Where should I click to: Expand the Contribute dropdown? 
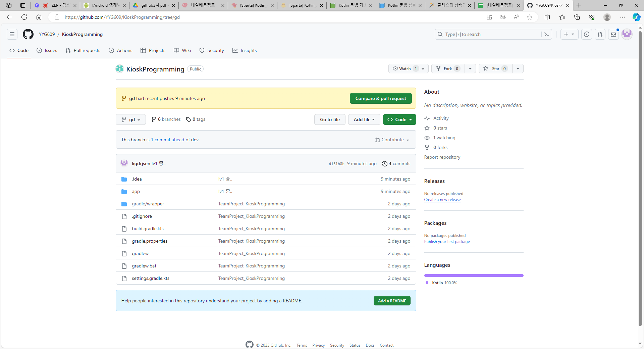pyautogui.click(x=392, y=140)
